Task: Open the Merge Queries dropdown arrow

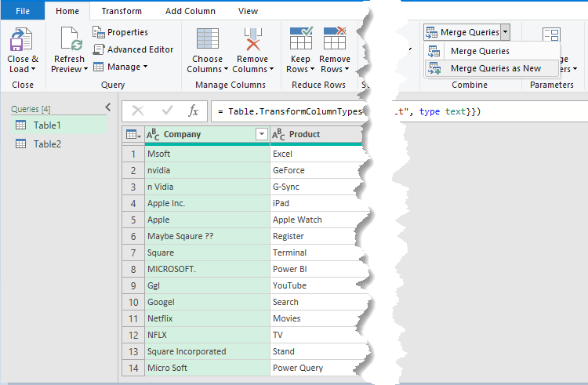Action: tap(505, 32)
